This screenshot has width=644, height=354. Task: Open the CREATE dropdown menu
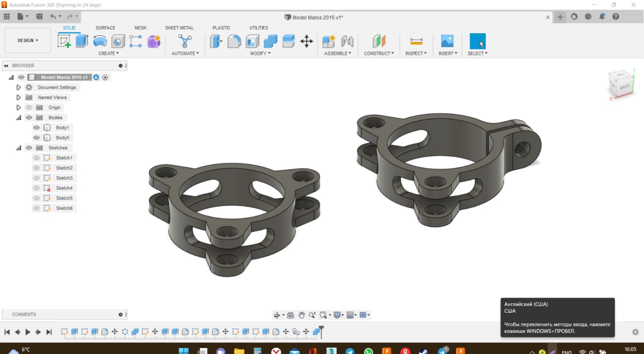(x=109, y=53)
